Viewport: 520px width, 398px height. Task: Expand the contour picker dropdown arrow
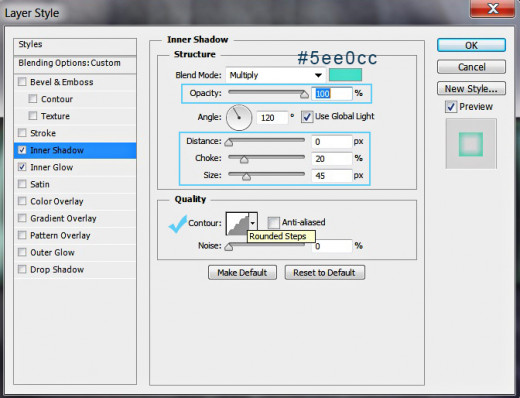pyautogui.click(x=253, y=223)
